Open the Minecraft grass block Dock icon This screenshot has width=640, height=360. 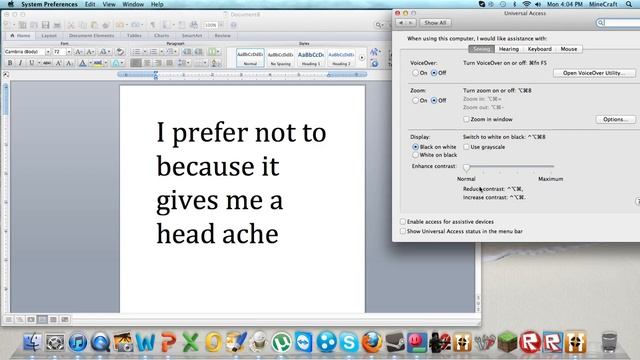point(507,342)
